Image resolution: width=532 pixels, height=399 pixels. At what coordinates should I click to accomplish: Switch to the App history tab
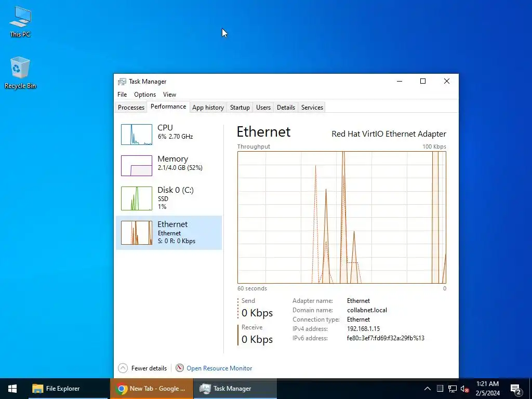(x=208, y=107)
